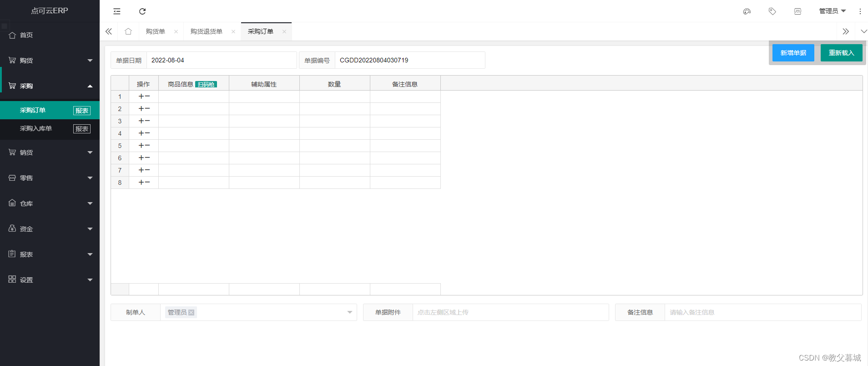868x366 pixels.
Task: Click the cart icon next to 销货
Action: pos(12,152)
